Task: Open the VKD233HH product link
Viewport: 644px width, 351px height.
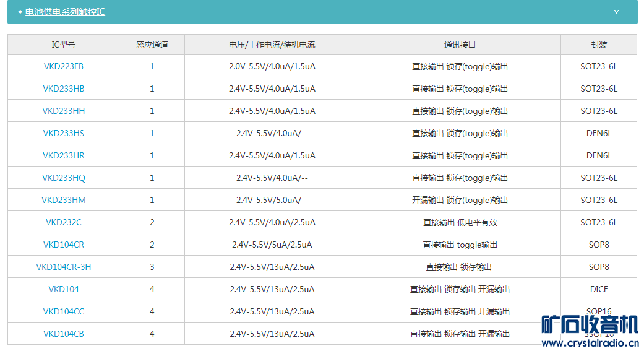Action: pos(64,111)
